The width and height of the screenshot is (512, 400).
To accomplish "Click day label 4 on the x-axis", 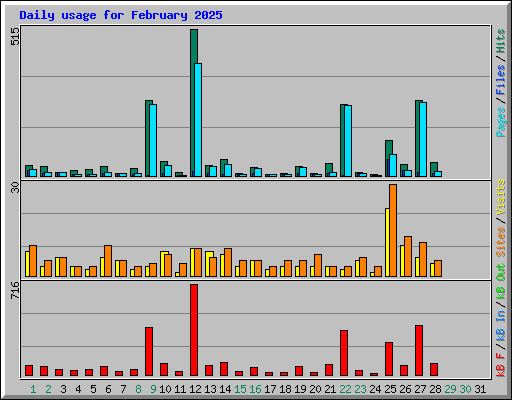I will tap(78, 389).
